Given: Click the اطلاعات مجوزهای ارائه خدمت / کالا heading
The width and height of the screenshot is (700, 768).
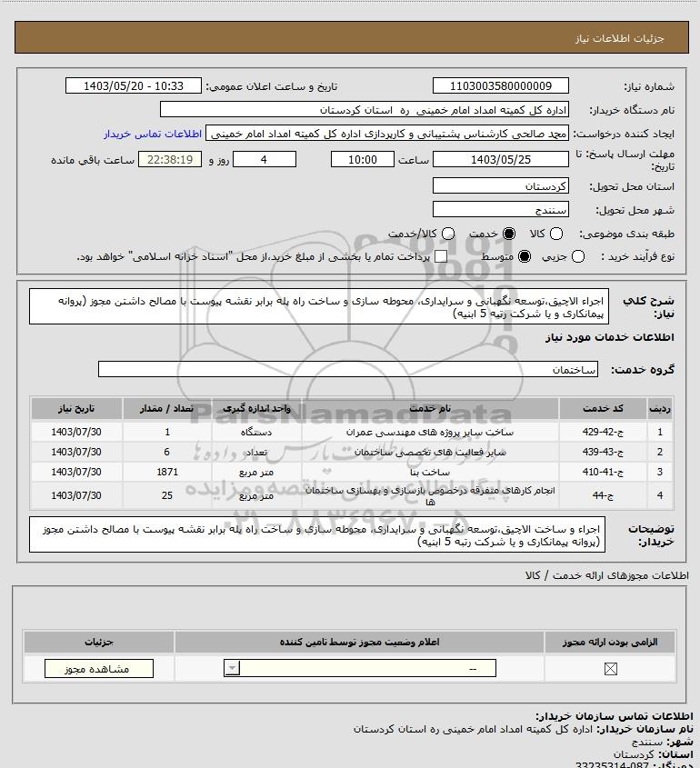Looking at the screenshot, I should pos(607,575).
